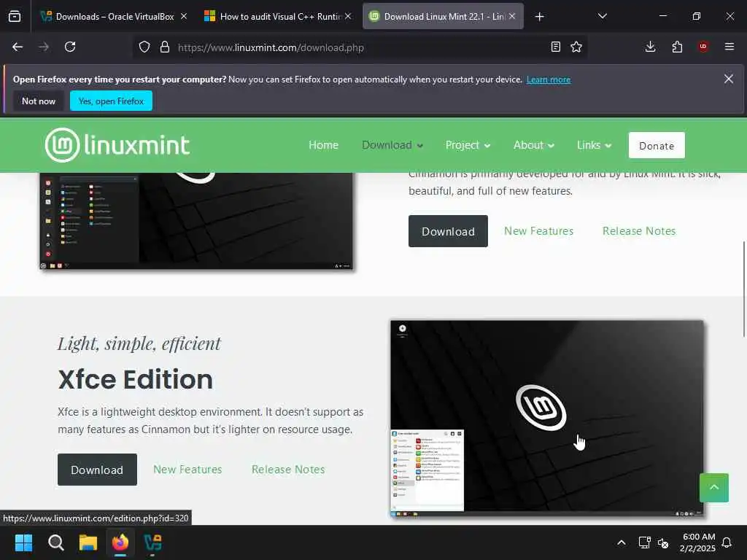Click the Xfce Edition heading
Viewport: 747px width, 560px height.
[135, 379]
